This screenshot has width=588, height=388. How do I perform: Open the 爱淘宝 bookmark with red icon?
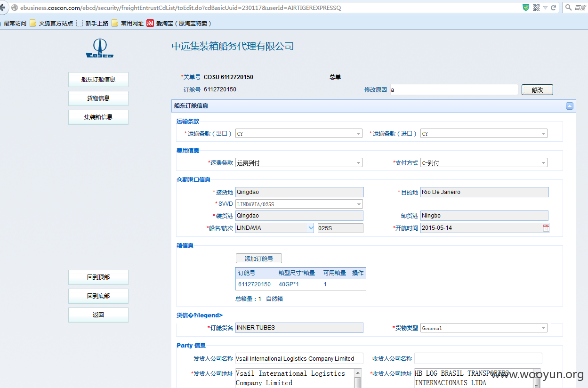[179, 23]
